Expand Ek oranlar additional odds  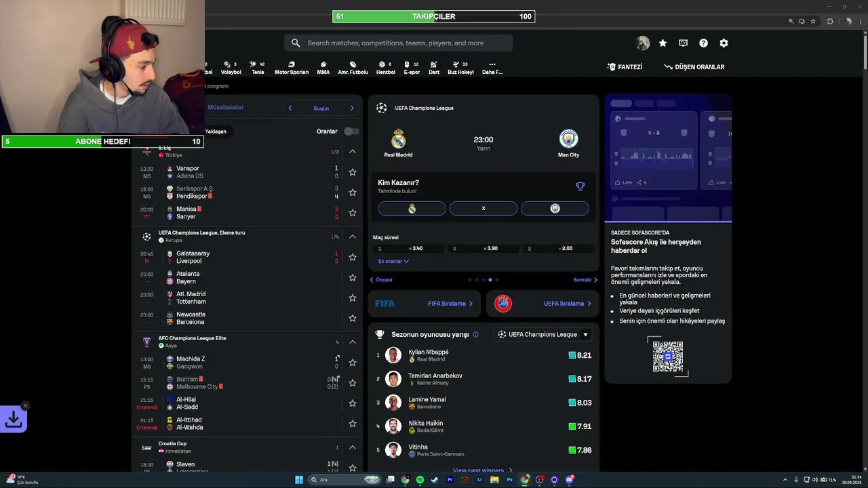393,261
